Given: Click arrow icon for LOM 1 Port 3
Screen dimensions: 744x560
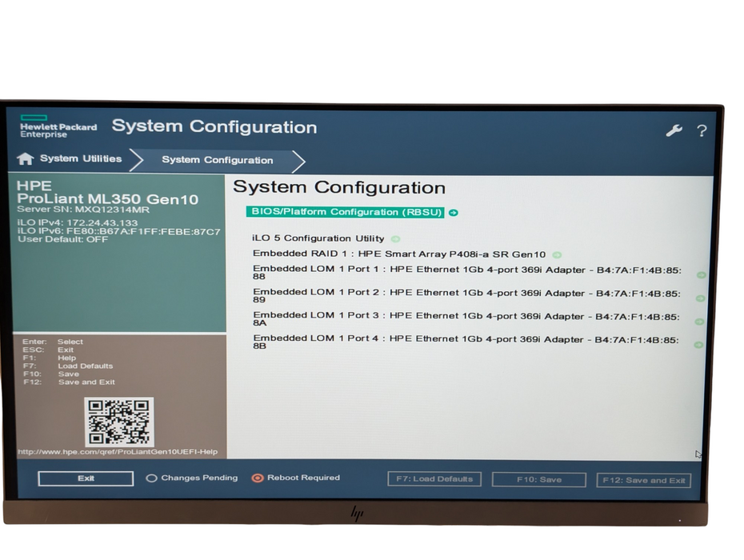Looking at the screenshot, I should pyautogui.click(x=699, y=322).
